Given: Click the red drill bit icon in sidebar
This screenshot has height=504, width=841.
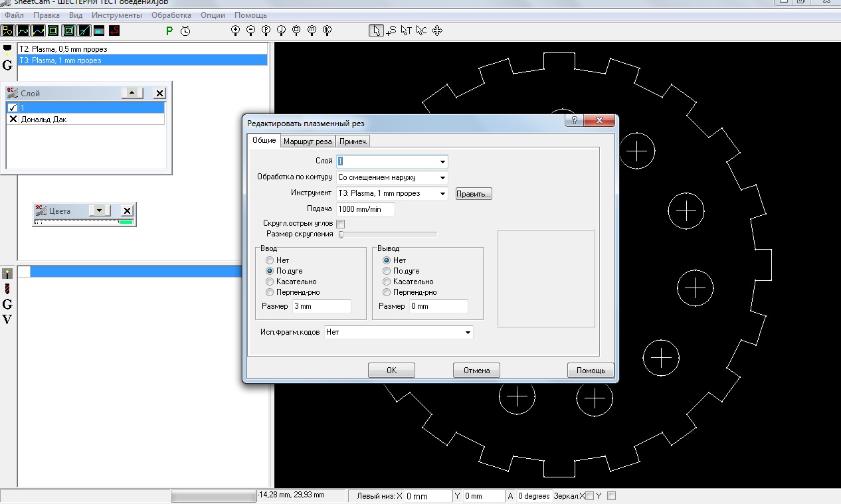Looking at the screenshot, I should [7, 289].
